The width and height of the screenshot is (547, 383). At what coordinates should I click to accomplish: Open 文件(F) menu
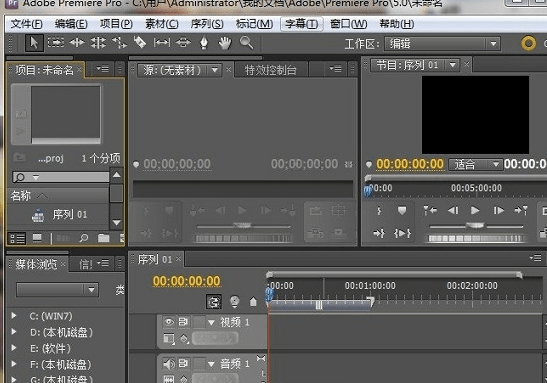(x=27, y=24)
